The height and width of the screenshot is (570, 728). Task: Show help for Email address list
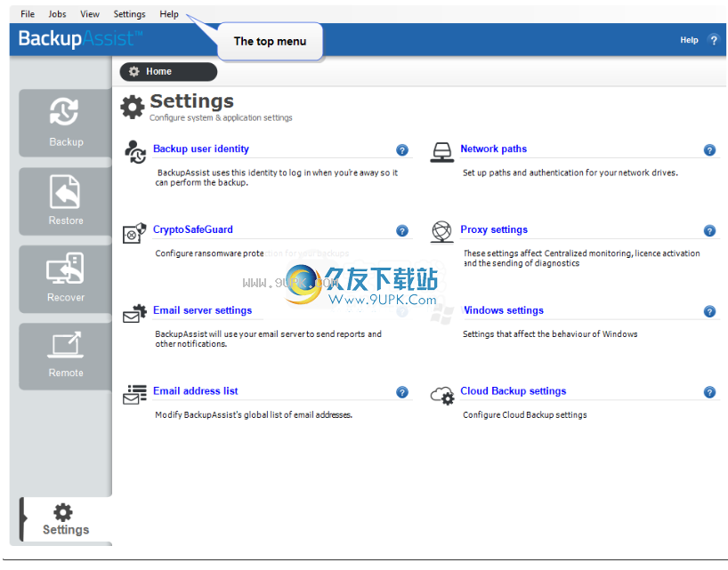[402, 392]
